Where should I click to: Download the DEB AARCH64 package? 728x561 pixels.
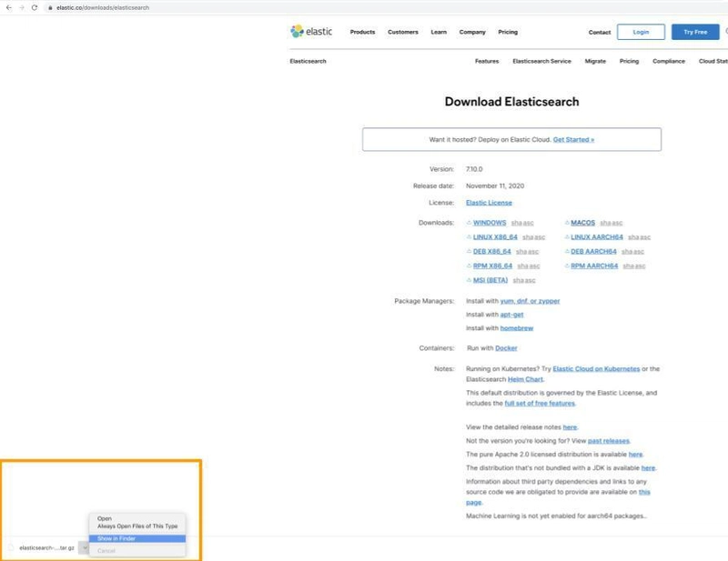click(x=593, y=252)
